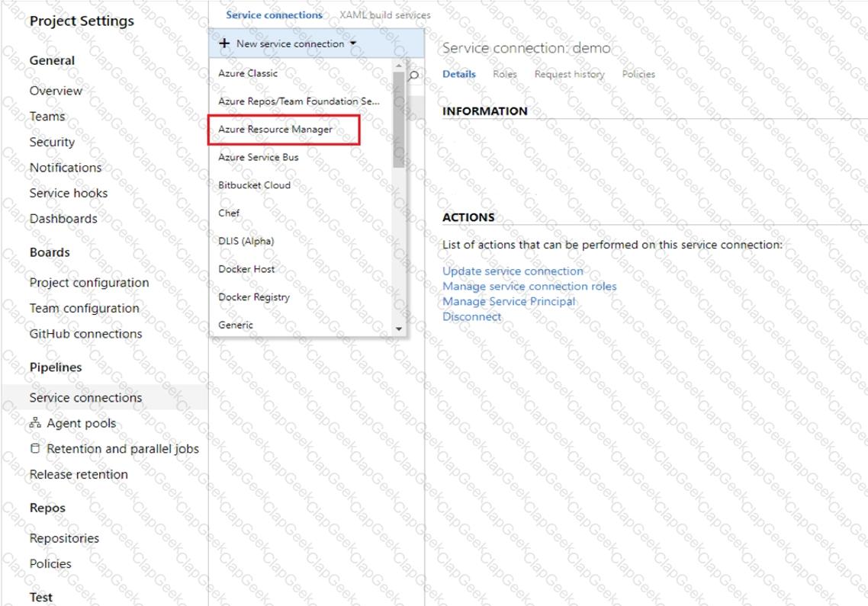Open Dashboards settings
This screenshot has height=606, width=868.
(x=63, y=219)
